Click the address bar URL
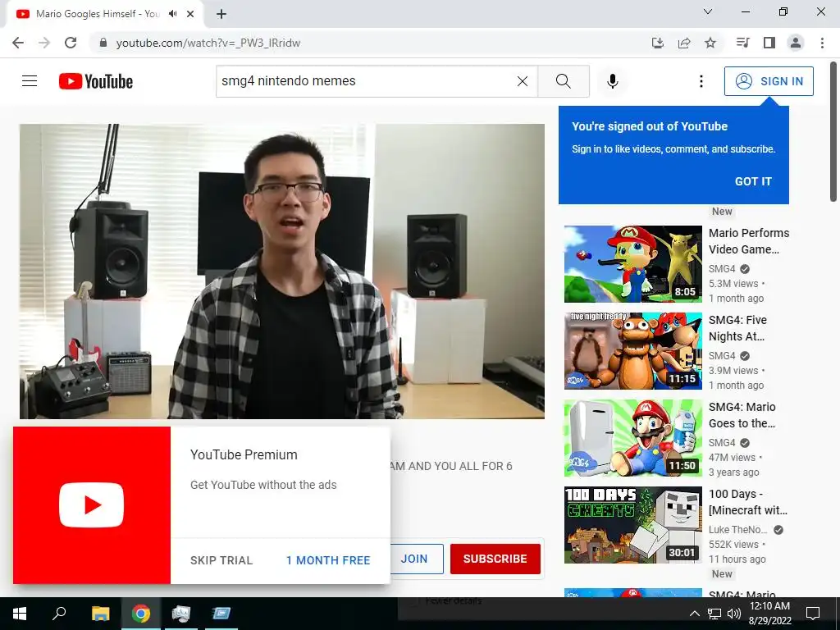This screenshot has height=630, width=840. [x=208, y=43]
